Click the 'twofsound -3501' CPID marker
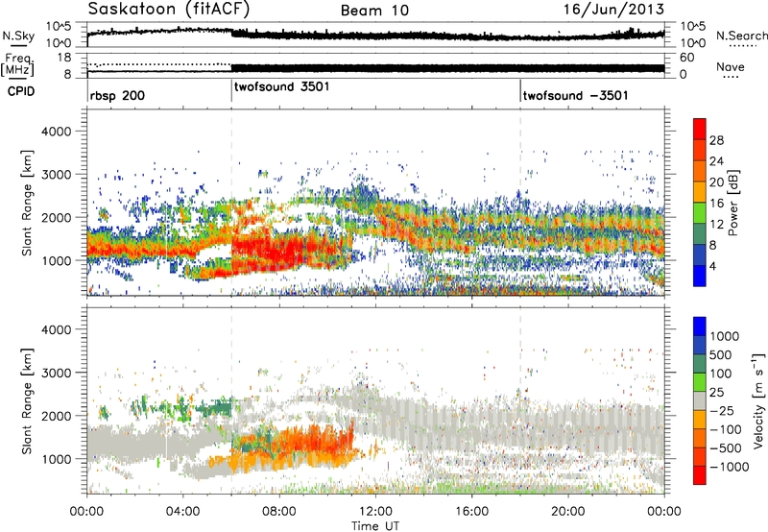This screenshot has height=532, width=768. tap(575, 95)
